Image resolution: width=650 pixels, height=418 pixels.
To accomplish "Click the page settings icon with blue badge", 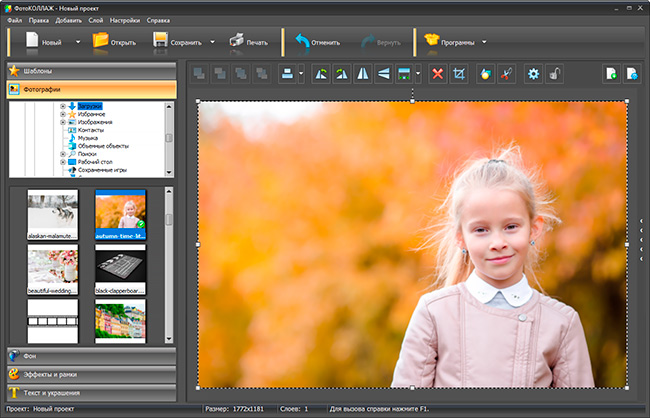I will [632, 74].
